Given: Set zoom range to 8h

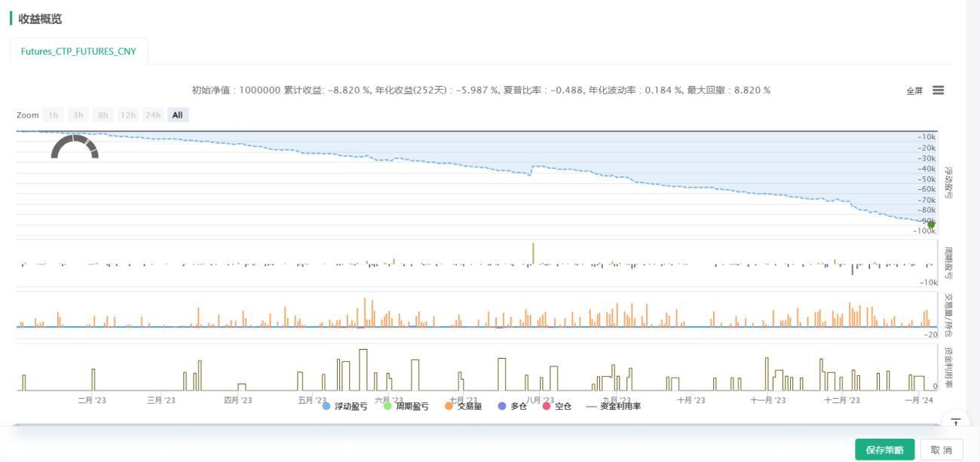Looking at the screenshot, I should tap(103, 115).
